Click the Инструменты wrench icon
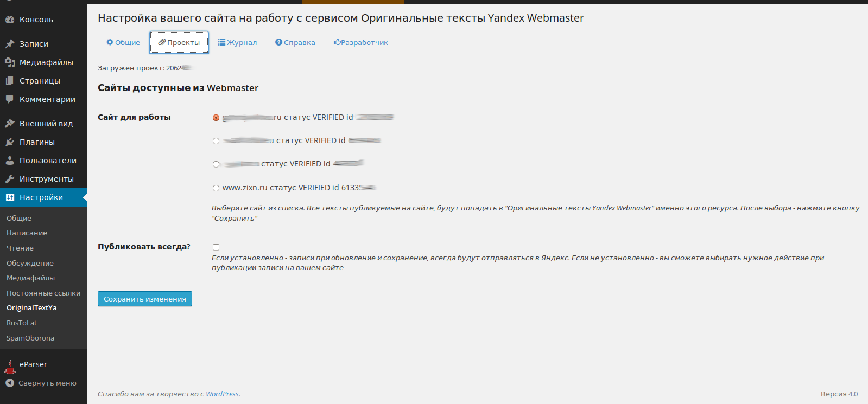The height and width of the screenshot is (404, 868). 10,179
